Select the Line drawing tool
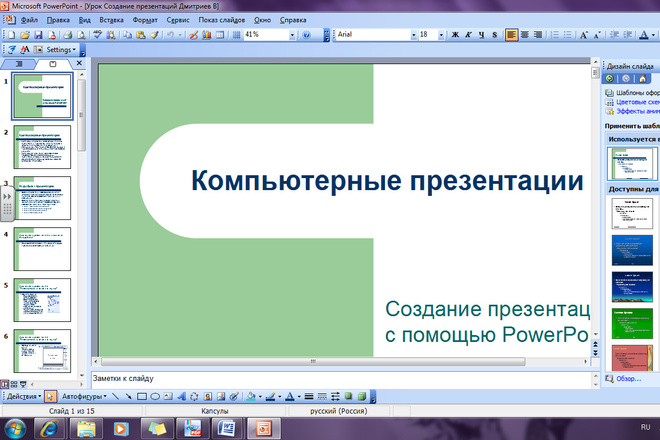The width and height of the screenshot is (660, 440). (115, 396)
